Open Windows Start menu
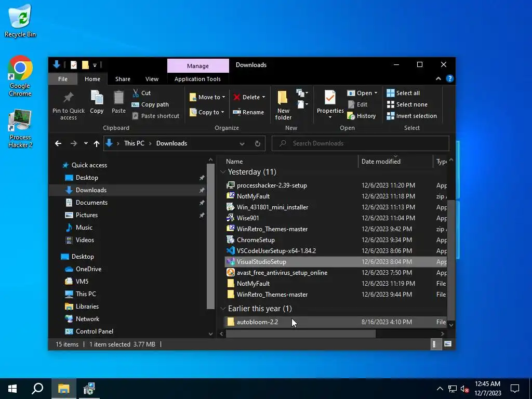The image size is (532, 399). (12, 389)
